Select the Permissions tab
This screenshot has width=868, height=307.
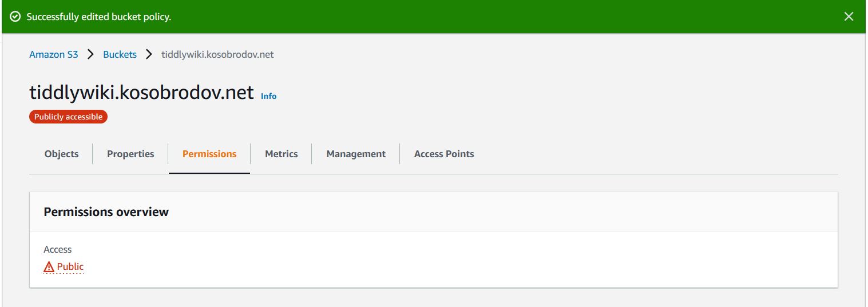pos(209,154)
